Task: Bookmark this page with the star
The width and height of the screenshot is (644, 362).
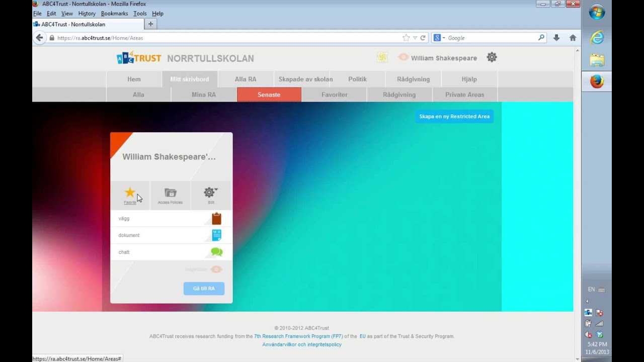Action: point(406,38)
